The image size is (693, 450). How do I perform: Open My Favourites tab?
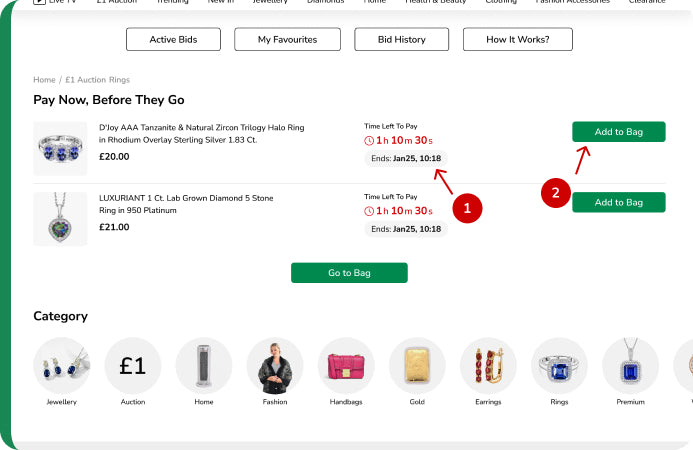pyautogui.click(x=287, y=39)
